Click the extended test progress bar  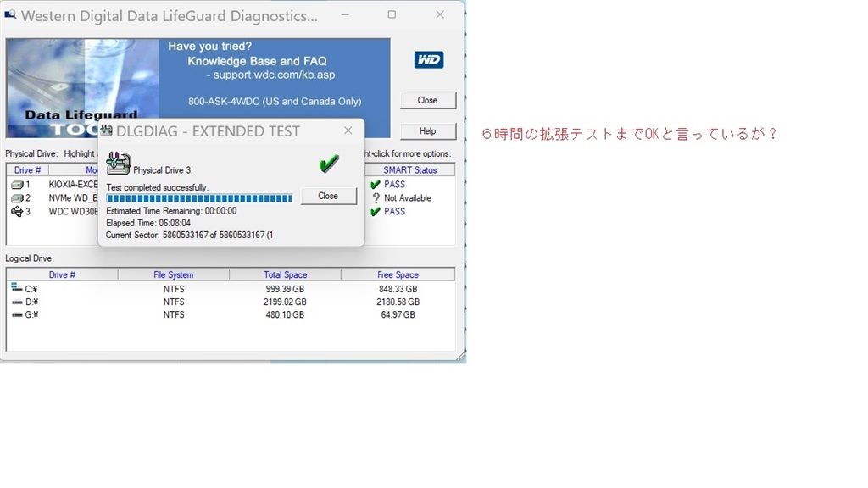(x=199, y=198)
